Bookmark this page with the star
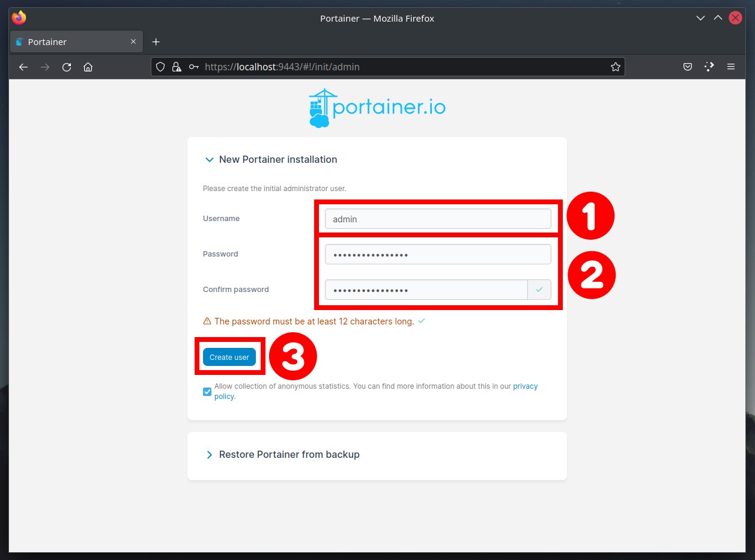Image resolution: width=755 pixels, height=560 pixels. [616, 67]
